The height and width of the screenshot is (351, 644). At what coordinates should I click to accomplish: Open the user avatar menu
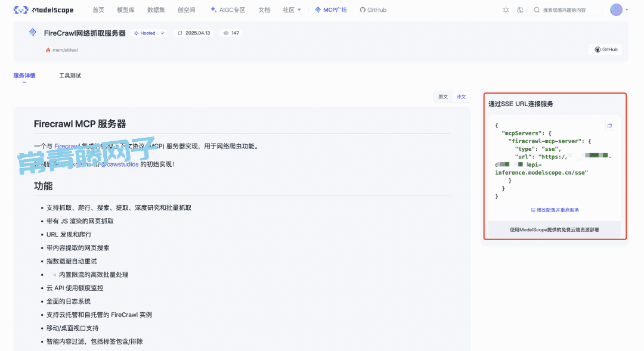click(x=616, y=10)
